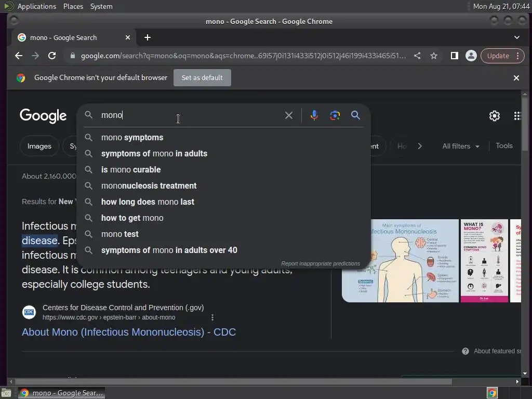Select the 'mono symptoms' suggestion
The image size is (532, 399).
click(224, 137)
